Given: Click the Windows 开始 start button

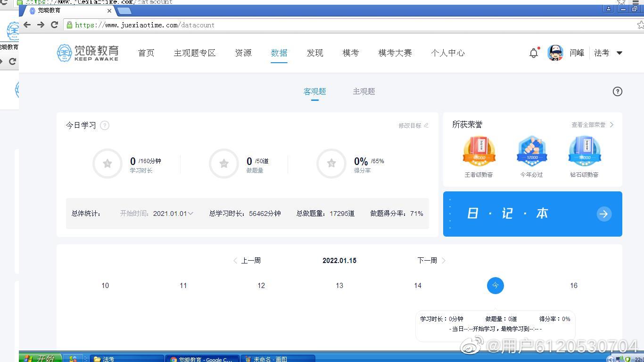Looking at the screenshot, I should tap(40, 359).
